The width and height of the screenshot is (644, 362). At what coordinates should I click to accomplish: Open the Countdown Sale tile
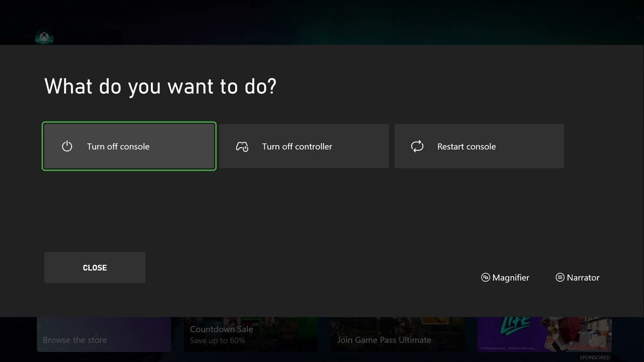tap(251, 334)
